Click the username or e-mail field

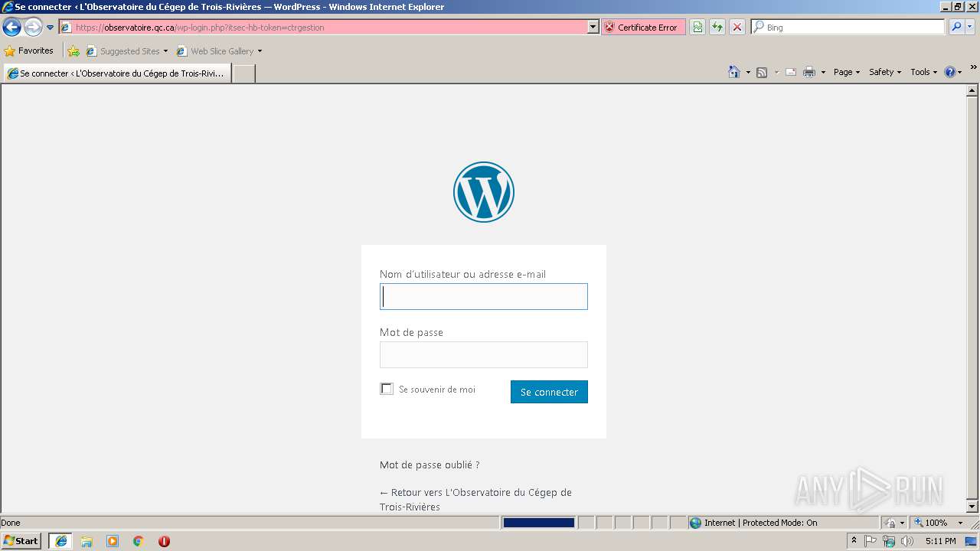point(484,297)
